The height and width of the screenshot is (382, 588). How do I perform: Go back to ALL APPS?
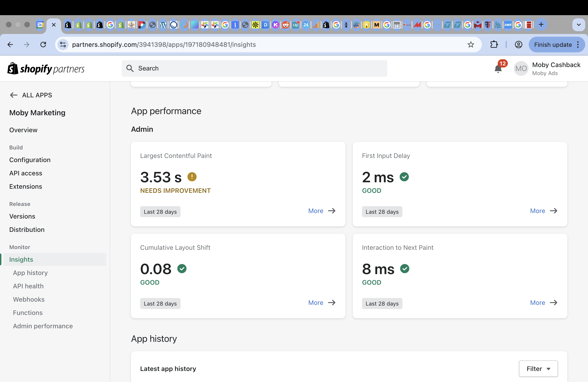[31, 95]
